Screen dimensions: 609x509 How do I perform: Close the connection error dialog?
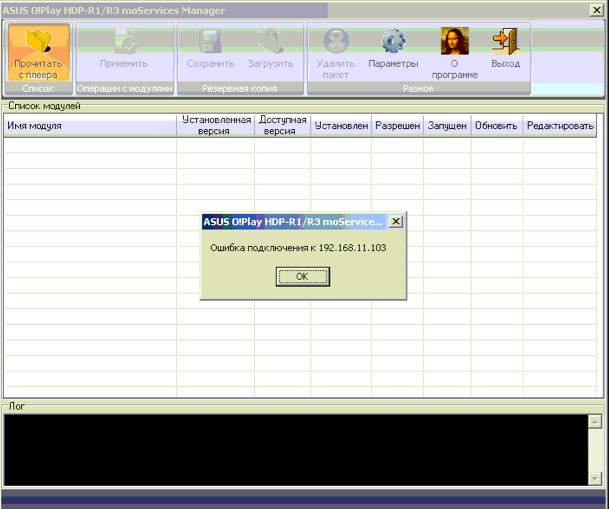point(396,221)
